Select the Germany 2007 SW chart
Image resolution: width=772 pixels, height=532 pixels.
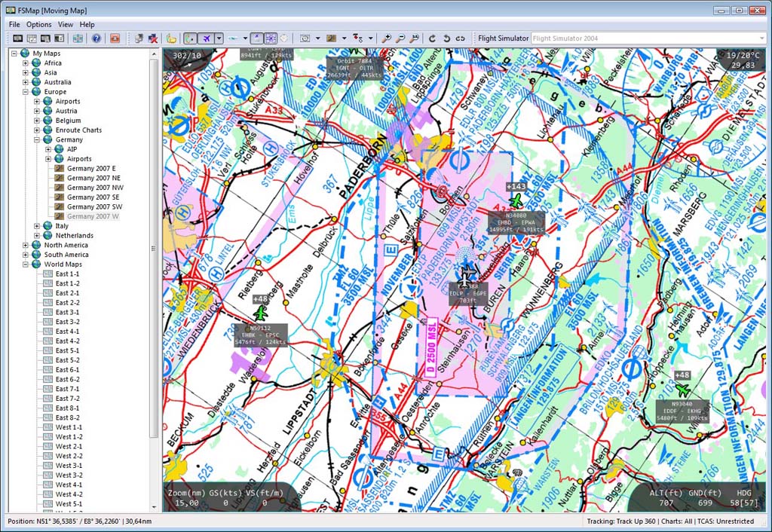(94, 206)
